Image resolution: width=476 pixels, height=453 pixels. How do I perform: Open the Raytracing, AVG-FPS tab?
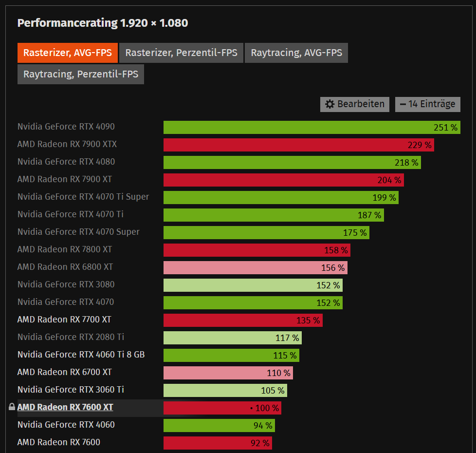[x=296, y=53]
